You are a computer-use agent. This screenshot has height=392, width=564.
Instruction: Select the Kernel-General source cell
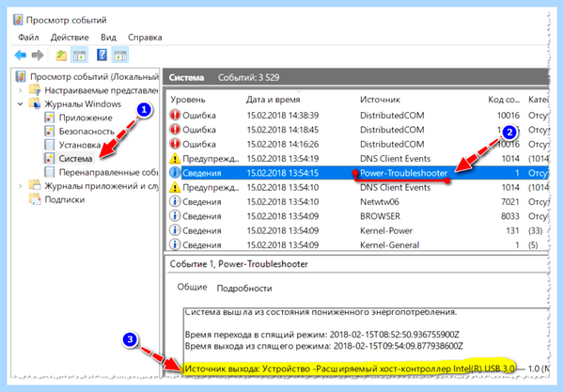point(389,245)
